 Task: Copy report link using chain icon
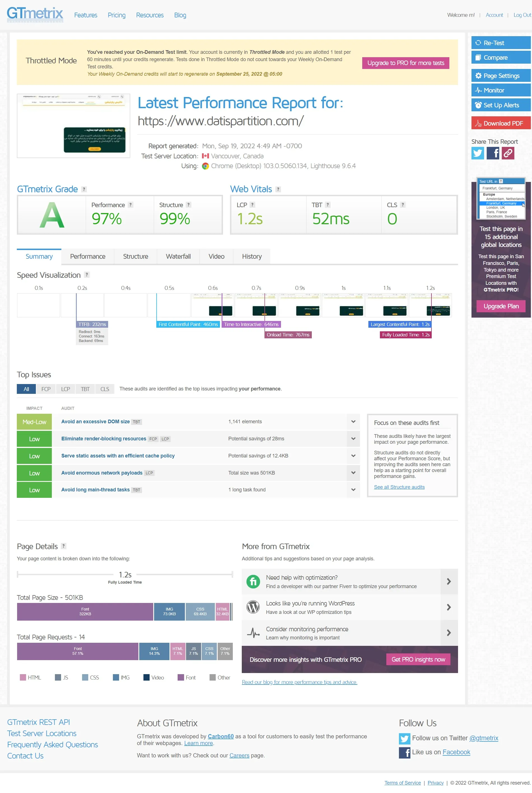tap(508, 153)
